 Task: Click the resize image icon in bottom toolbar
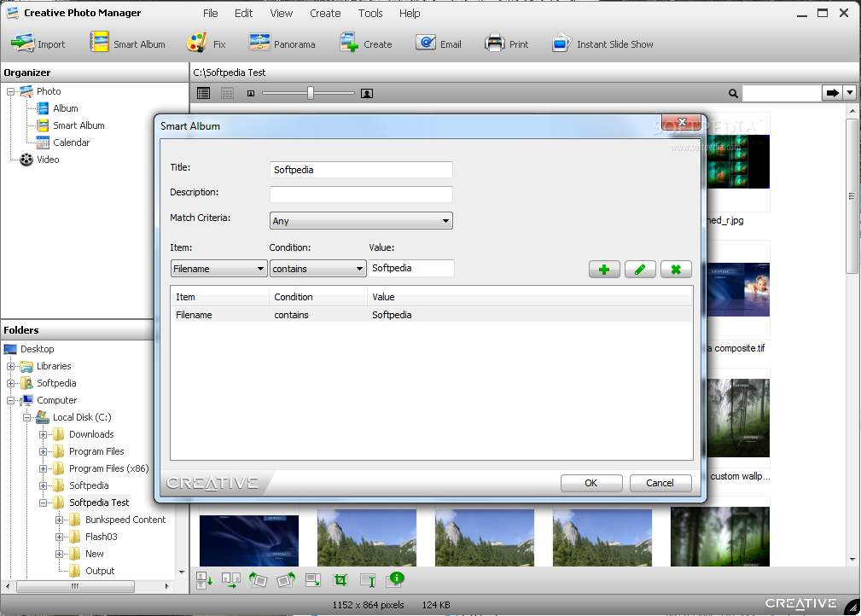(x=313, y=580)
